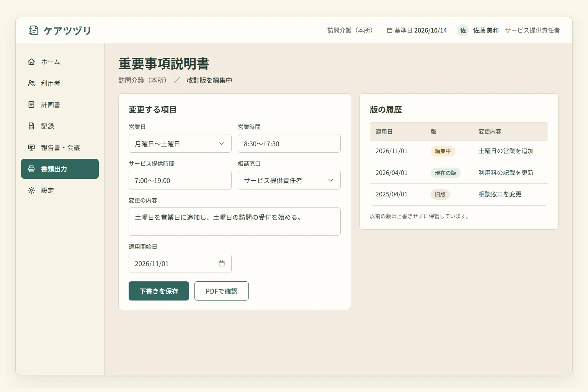Click the 佐 user avatar
Image resolution: width=588 pixels, height=392 pixels.
tap(463, 30)
